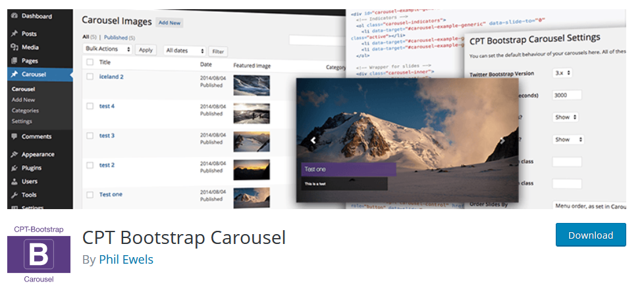Open the iceland 2 title link
This screenshot has width=644, height=290.
click(x=111, y=77)
